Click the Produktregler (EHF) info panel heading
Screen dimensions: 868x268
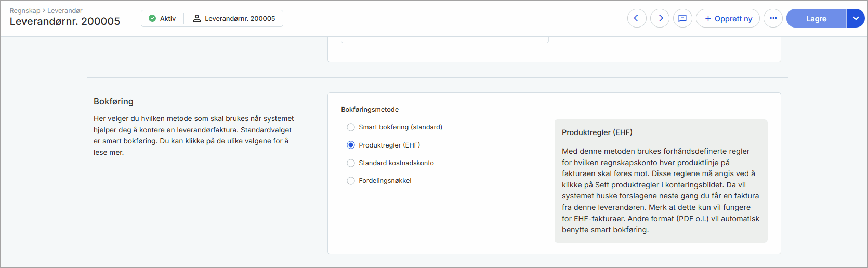click(597, 132)
